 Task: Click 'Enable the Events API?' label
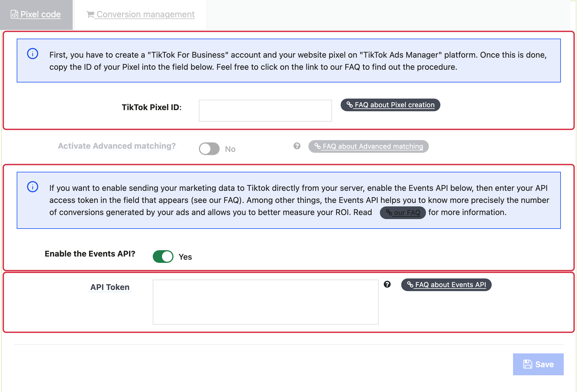(x=90, y=254)
